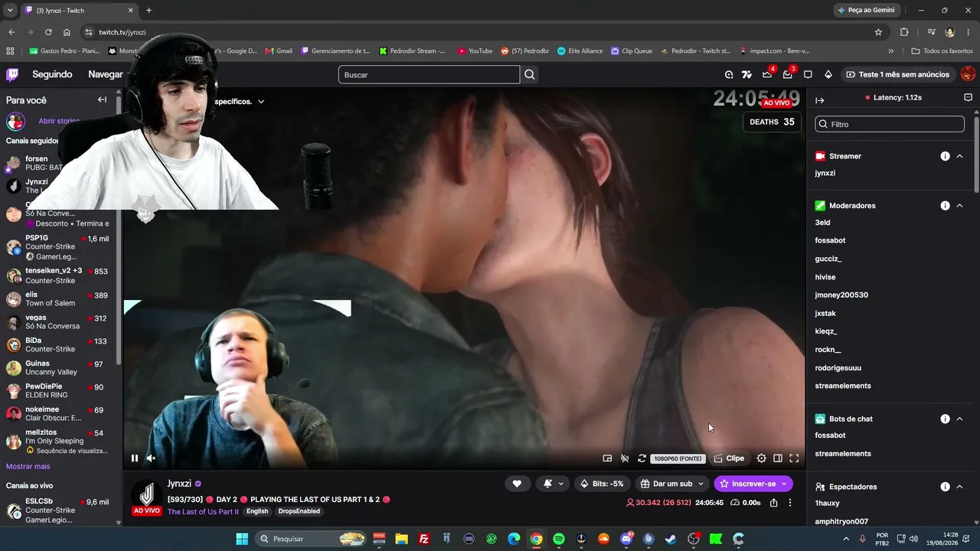Click the DropsEnabled tag
The height and width of the screenshot is (551, 980).
point(298,511)
